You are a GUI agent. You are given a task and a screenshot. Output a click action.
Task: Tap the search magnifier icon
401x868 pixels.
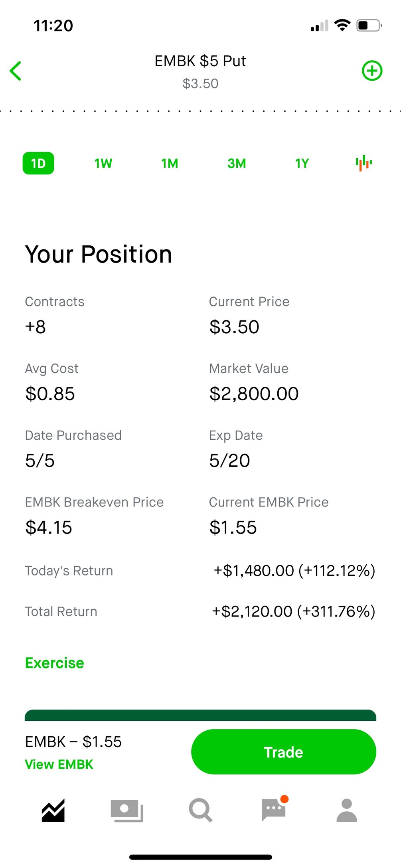coord(200,810)
